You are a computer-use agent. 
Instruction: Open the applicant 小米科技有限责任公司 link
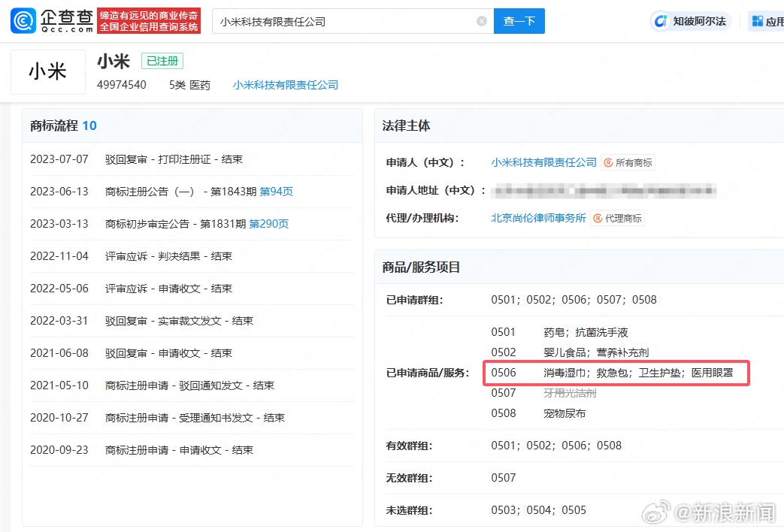click(x=543, y=162)
